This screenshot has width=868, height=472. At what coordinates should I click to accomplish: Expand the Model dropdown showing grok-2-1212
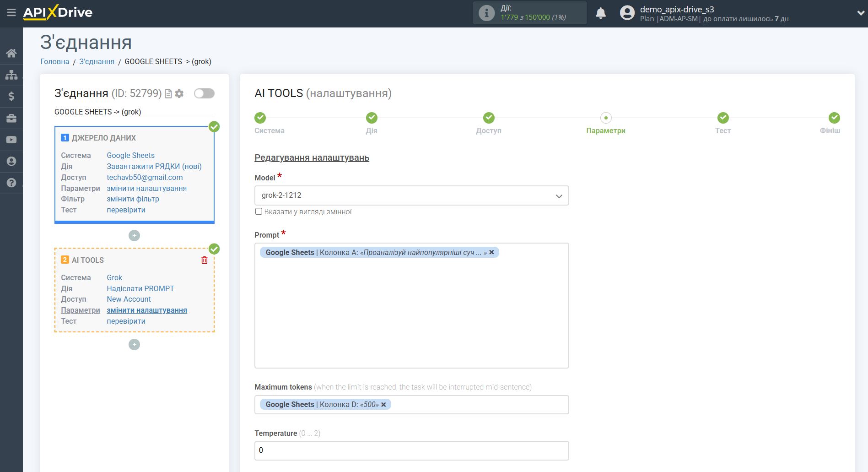[x=411, y=195]
